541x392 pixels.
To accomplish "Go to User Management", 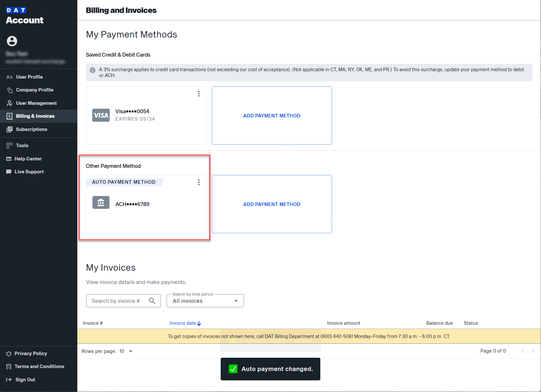I will tap(39, 103).
